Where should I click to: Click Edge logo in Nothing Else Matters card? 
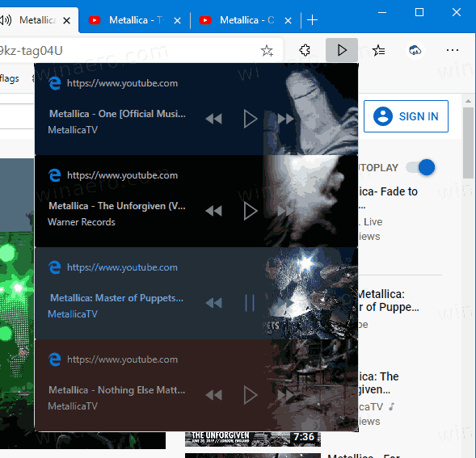(55, 359)
